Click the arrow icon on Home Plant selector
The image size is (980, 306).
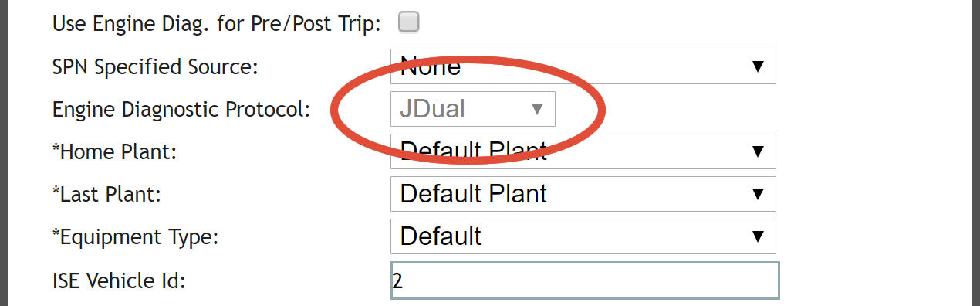[757, 151]
